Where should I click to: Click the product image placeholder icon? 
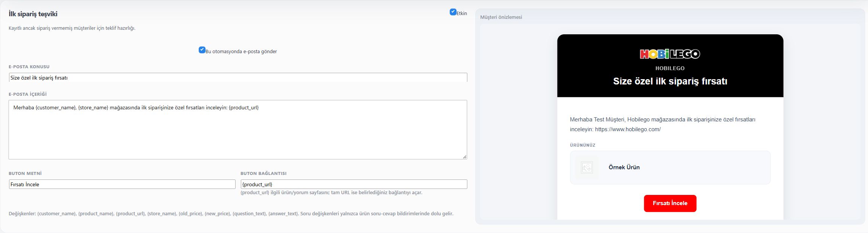point(587,167)
